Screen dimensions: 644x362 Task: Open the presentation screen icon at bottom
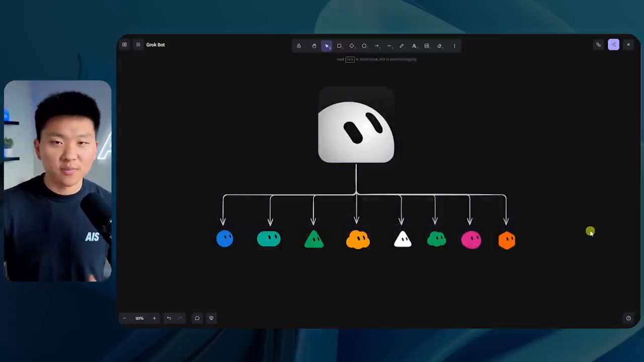click(211, 318)
